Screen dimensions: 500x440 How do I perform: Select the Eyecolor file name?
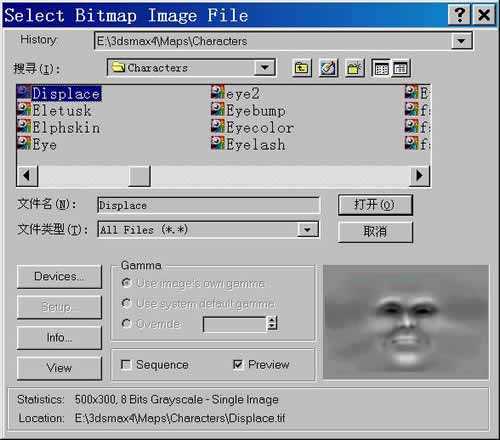click(260, 128)
